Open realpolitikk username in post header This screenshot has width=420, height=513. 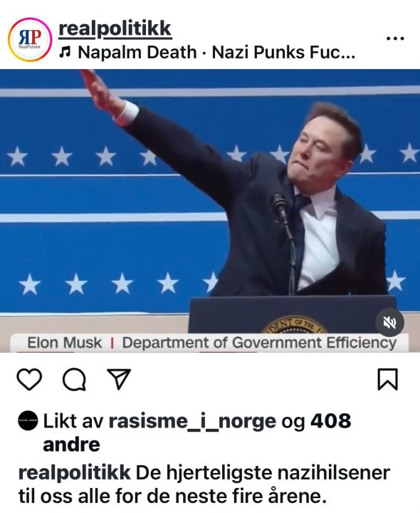coord(115,28)
